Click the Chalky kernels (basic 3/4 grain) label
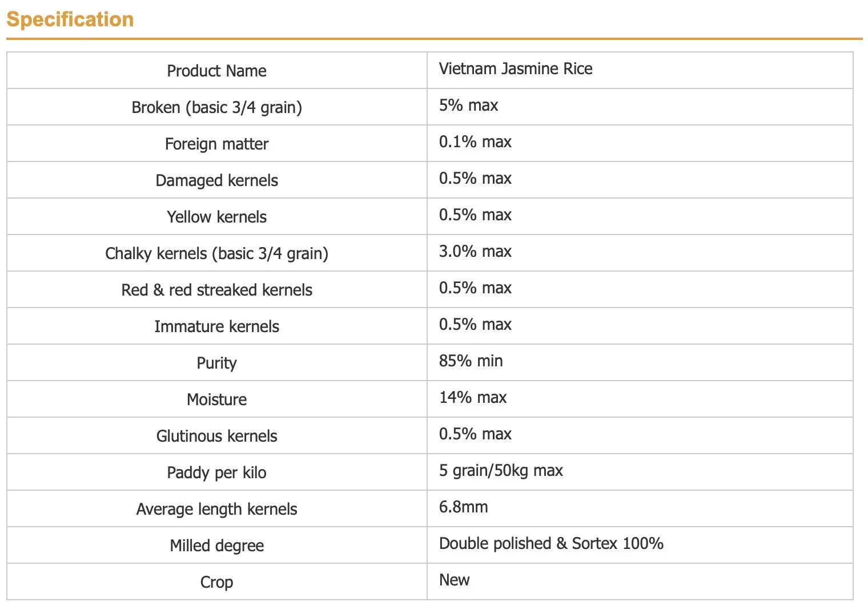The image size is (868, 610). click(216, 253)
